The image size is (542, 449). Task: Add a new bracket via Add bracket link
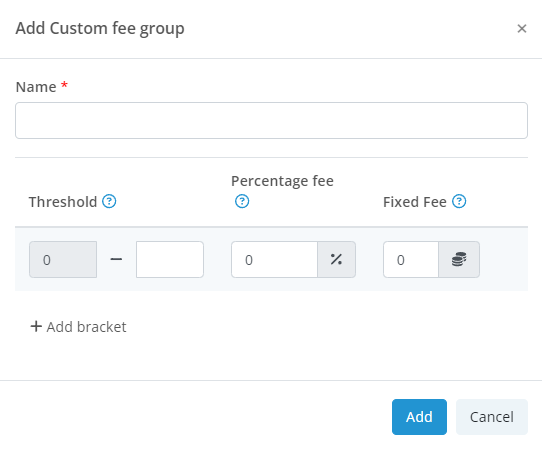(x=78, y=327)
